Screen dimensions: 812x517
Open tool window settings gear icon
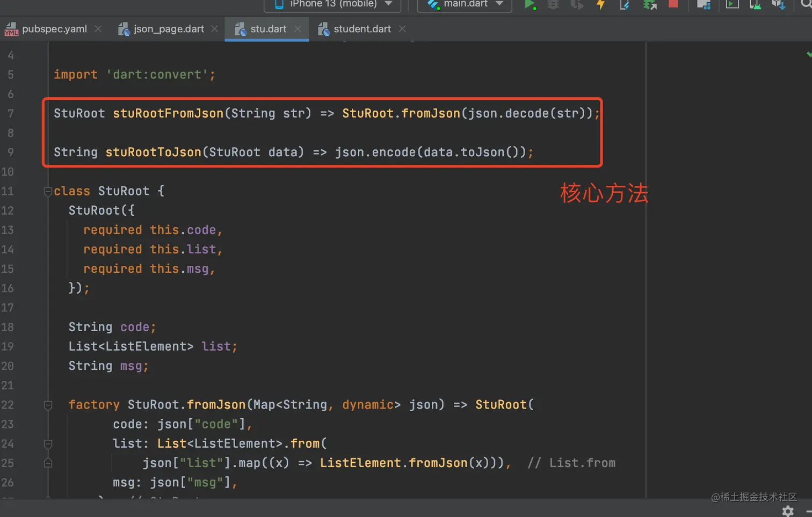click(x=788, y=511)
